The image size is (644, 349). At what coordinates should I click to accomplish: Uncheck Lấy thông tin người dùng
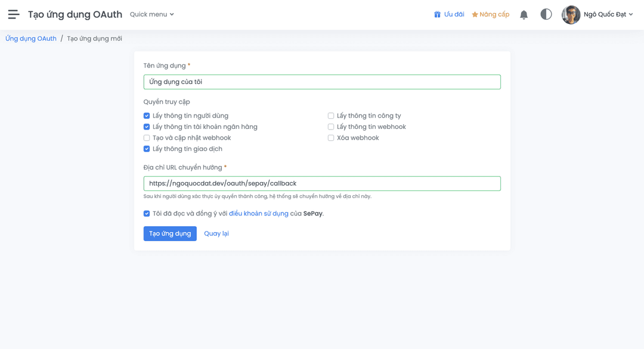coord(147,116)
